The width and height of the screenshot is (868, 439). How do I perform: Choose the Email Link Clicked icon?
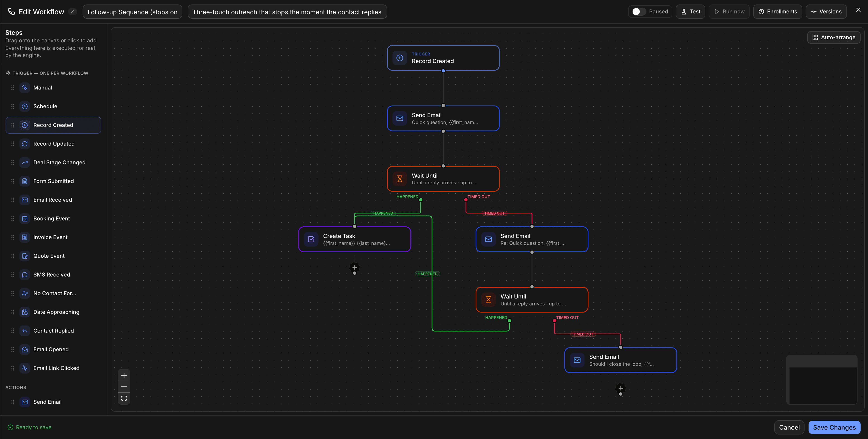click(25, 368)
